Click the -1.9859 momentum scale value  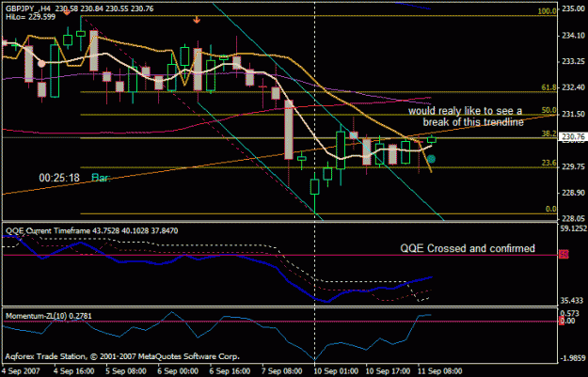click(573, 358)
